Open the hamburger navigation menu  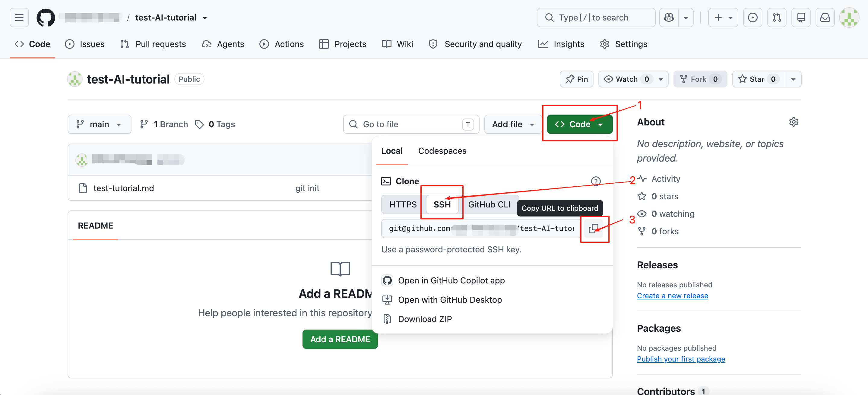pos(19,17)
